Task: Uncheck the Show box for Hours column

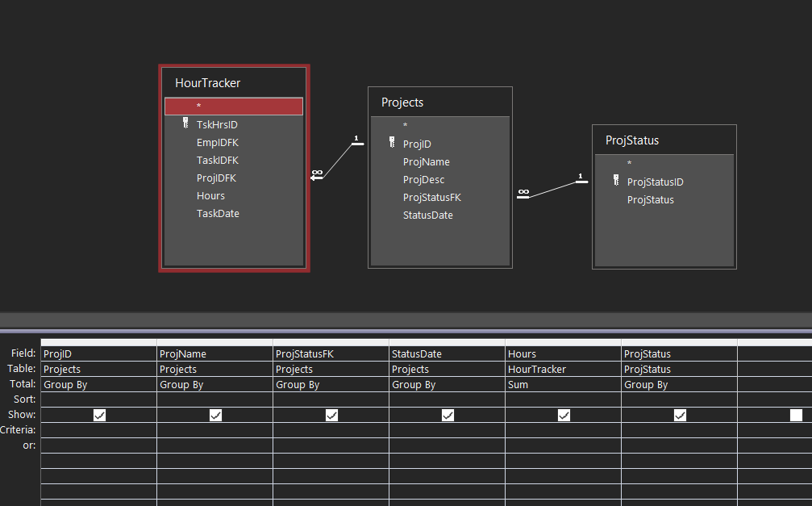Action: tap(564, 416)
